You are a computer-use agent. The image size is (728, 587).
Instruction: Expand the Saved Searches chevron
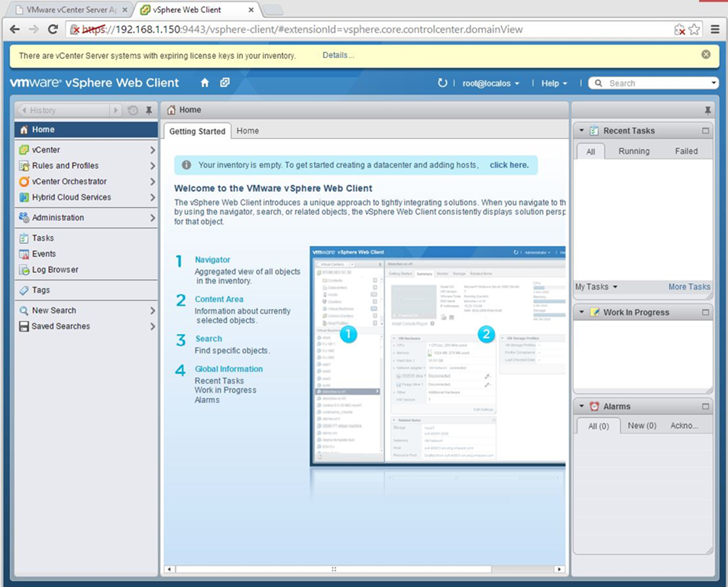(152, 326)
